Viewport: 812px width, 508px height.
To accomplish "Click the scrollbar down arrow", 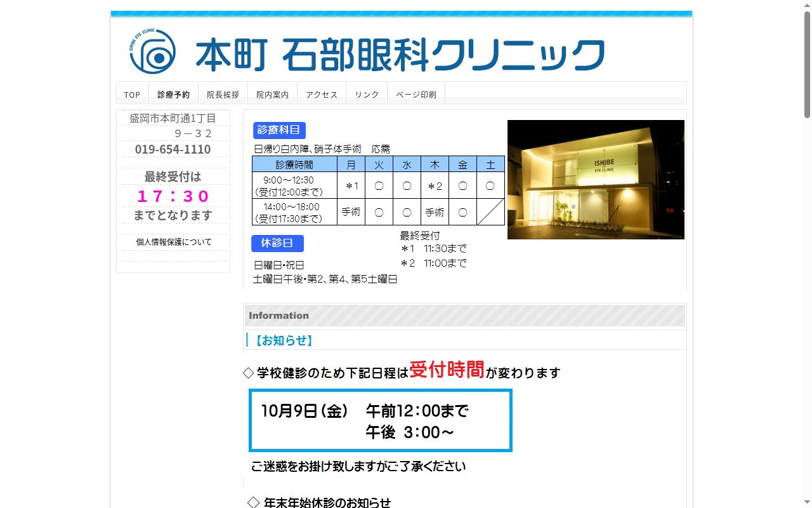I will pyautogui.click(x=807, y=503).
